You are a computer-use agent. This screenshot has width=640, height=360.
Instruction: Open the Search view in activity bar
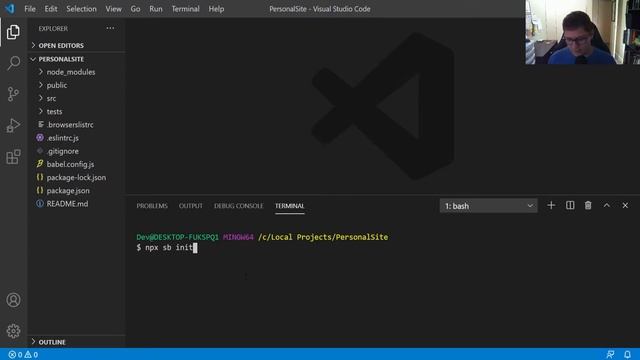coord(13,63)
